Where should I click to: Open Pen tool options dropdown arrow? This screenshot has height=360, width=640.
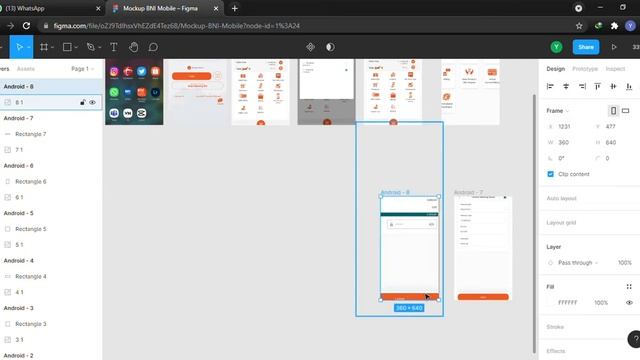click(100, 48)
